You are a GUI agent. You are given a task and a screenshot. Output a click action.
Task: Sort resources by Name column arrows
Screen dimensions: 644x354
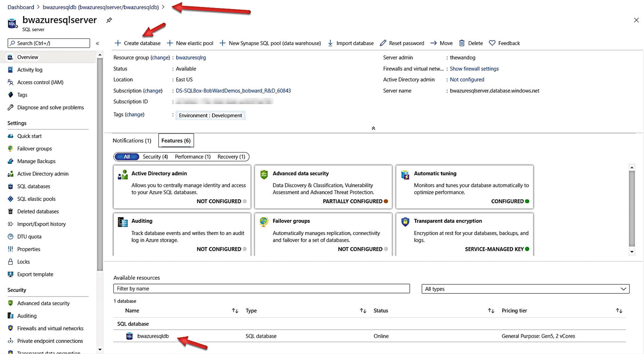click(x=235, y=311)
